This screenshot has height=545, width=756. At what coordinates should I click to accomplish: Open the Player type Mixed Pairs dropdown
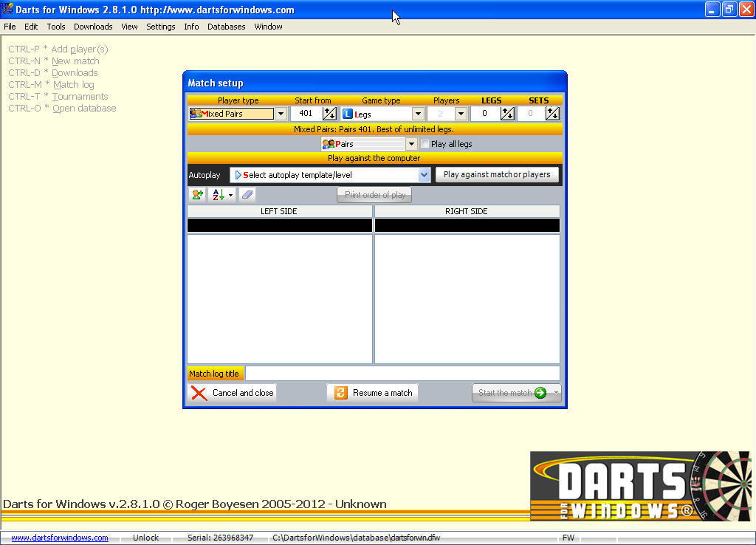[x=281, y=114]
